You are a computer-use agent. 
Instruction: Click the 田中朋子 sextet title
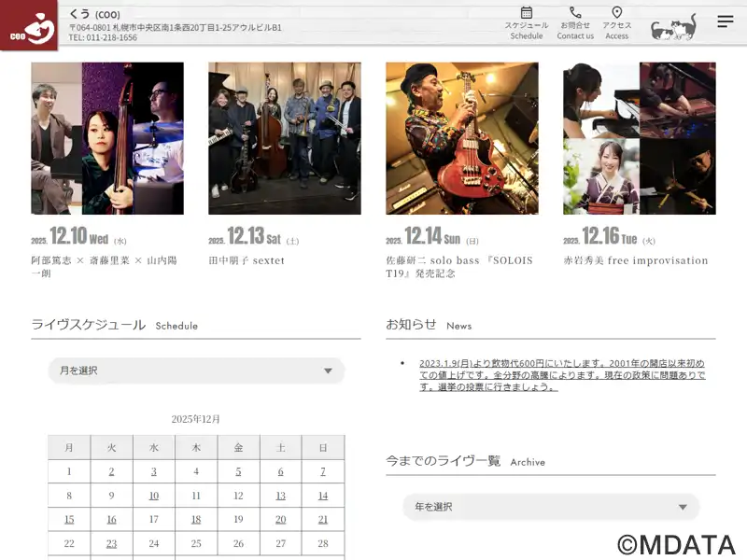(x=247, y=260)
